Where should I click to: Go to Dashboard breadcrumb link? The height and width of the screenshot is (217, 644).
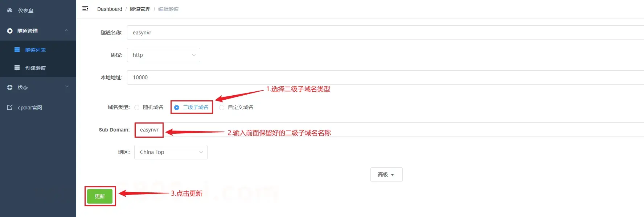(110, 9)
